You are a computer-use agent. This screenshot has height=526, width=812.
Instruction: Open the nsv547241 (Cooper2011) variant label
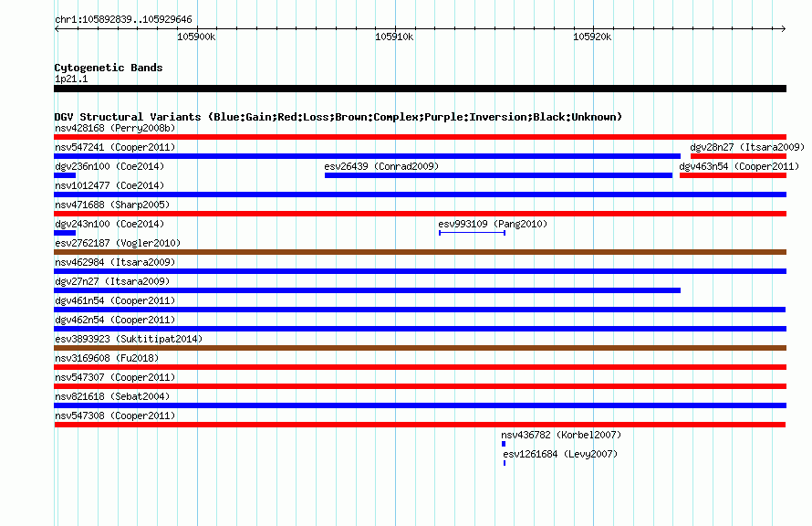coord(115,147)
